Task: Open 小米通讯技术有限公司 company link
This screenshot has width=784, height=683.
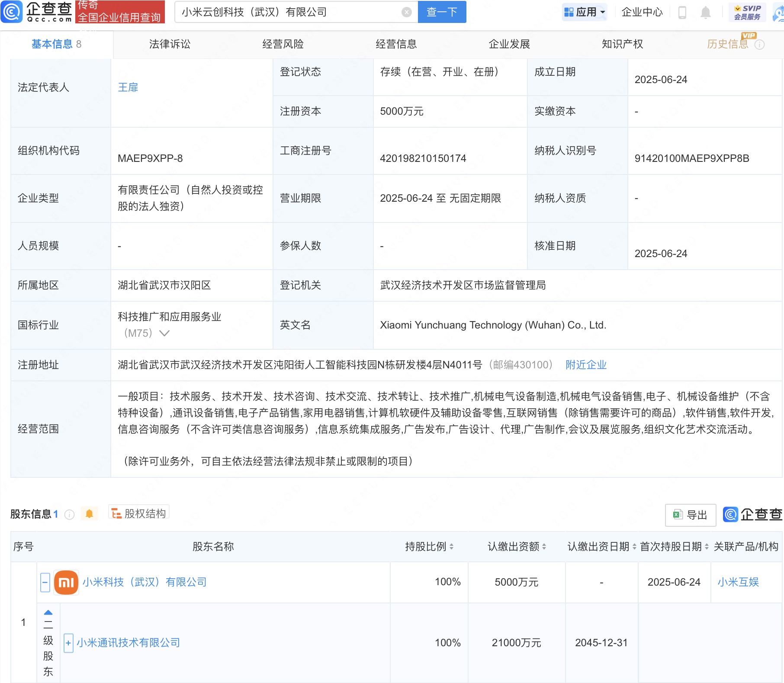Action: [x=128, y=643]
